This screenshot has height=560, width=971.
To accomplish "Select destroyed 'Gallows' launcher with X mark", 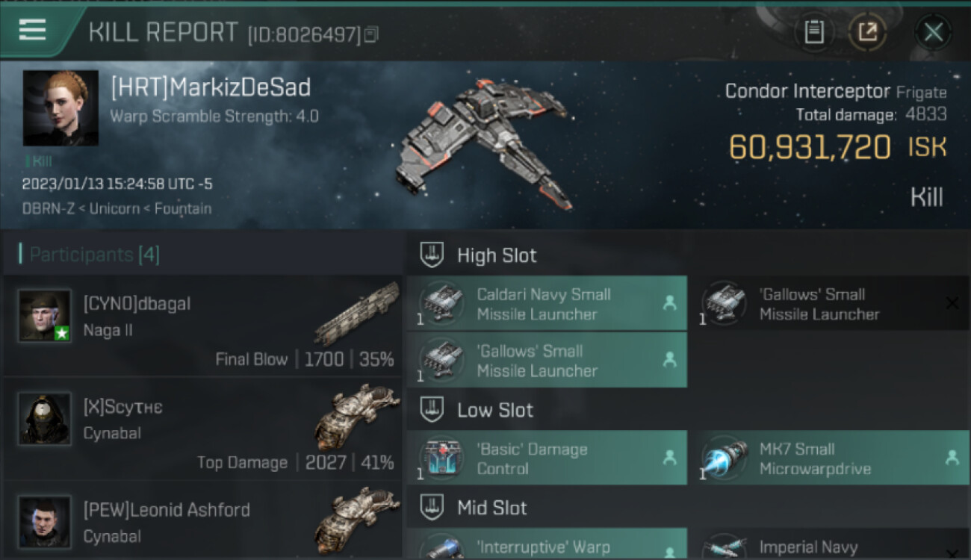I will click(x=829, y=304).
